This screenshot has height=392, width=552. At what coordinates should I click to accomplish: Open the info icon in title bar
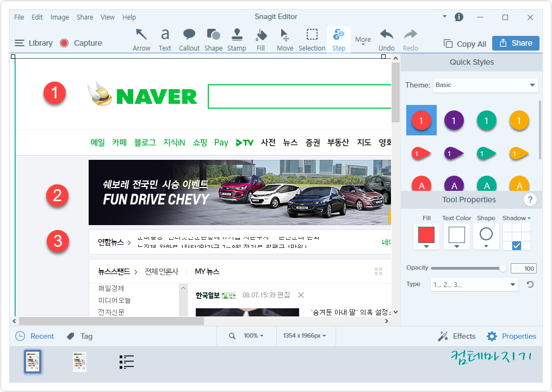click(458, 17)
